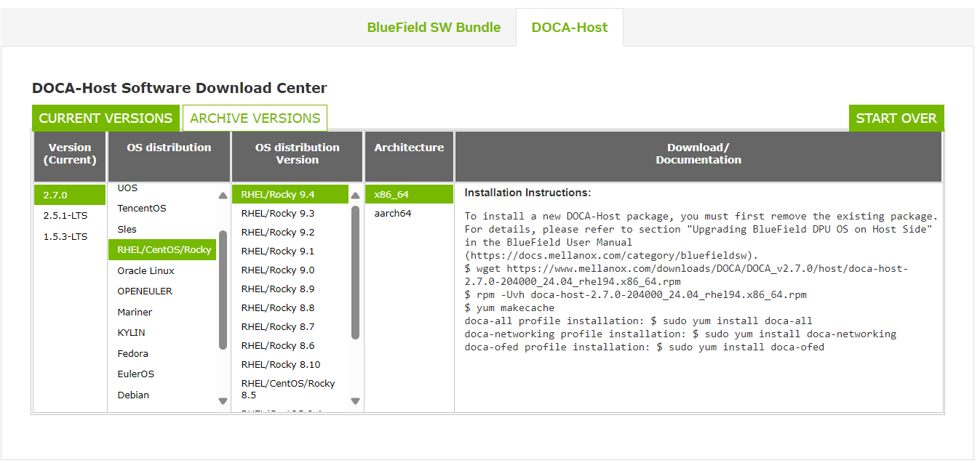Click the OS distribution list up arrow

(x=223, y=196)
